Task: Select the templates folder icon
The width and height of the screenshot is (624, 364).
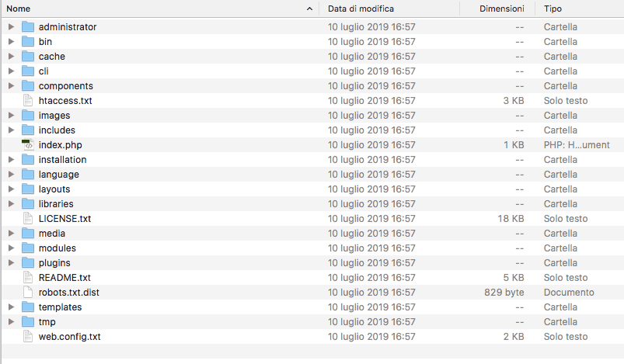Action: point(28,307)
